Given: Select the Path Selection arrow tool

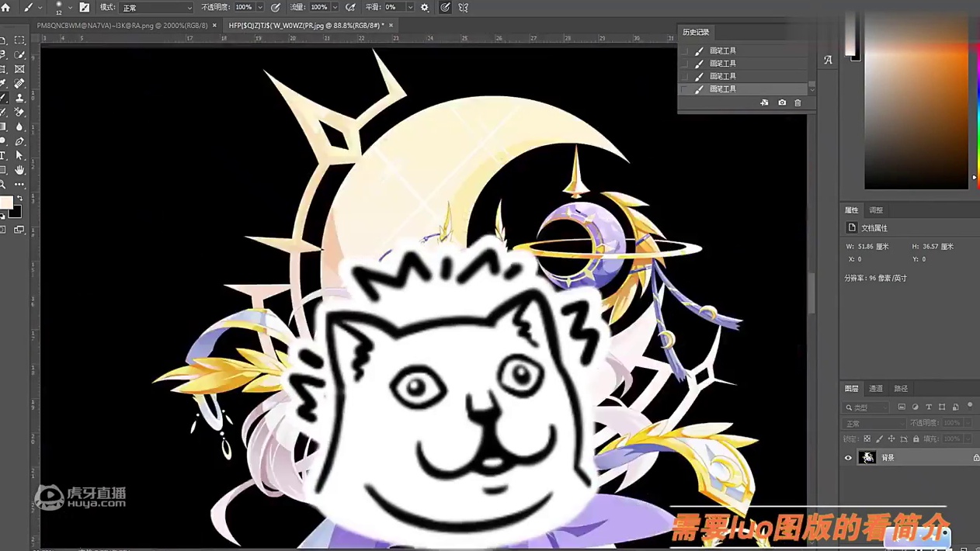Looking at the screenshot, I should coord(19,155).
